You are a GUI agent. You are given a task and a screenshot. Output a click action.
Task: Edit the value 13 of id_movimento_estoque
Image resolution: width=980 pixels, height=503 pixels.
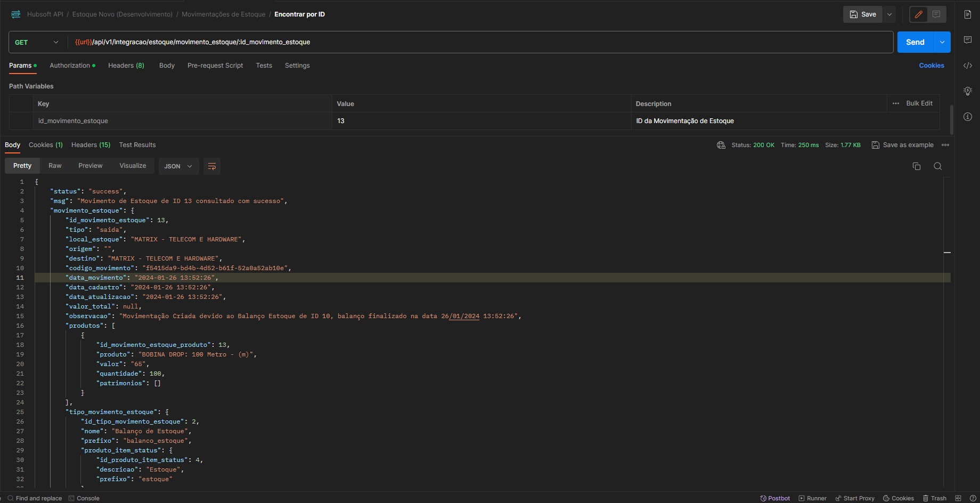tap(481, 121)
